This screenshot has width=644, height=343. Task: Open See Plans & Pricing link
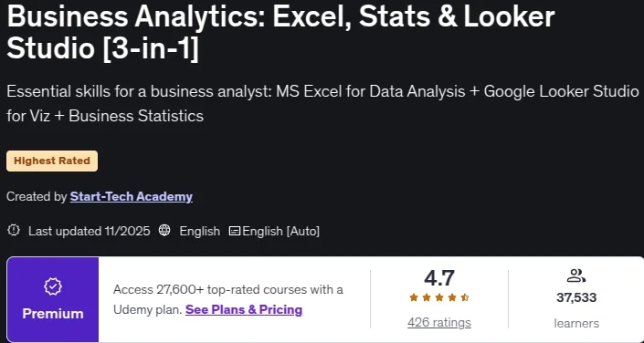244,309
